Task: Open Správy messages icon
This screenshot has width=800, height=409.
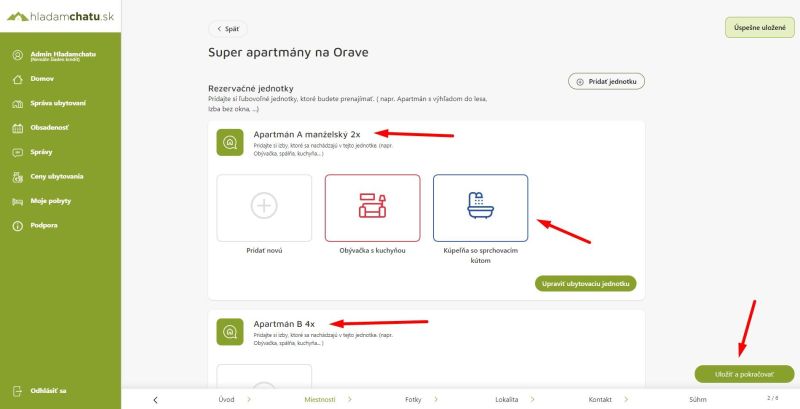Action: [x=18, y=152]
